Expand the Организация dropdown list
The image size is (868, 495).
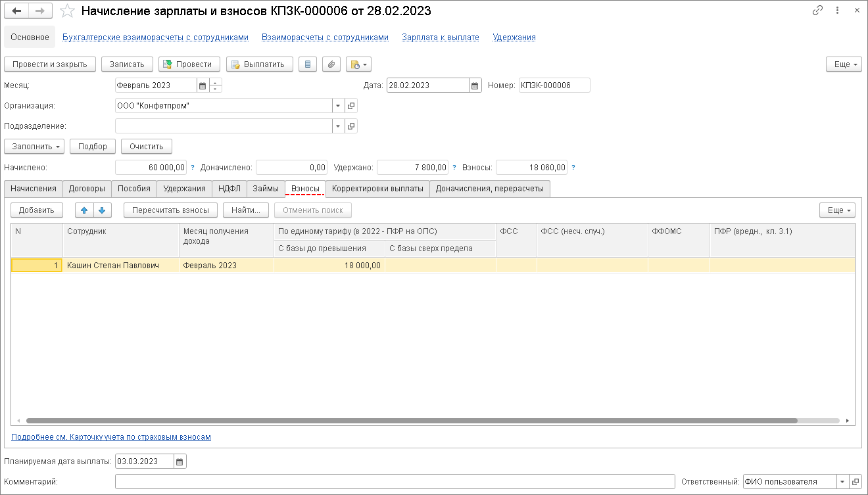337,106
